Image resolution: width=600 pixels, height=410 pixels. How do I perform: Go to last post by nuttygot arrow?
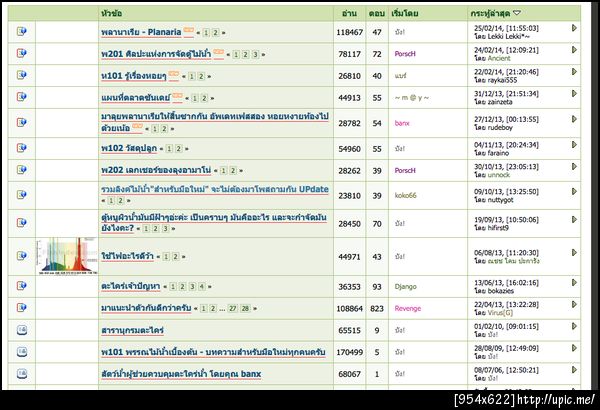pyautogui.click(x=574, y=191)
